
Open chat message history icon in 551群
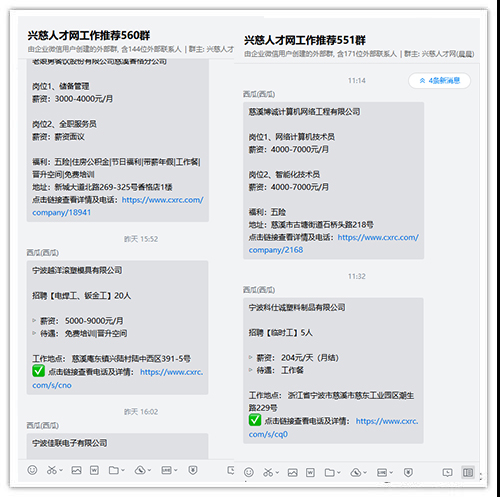(447, 472)
